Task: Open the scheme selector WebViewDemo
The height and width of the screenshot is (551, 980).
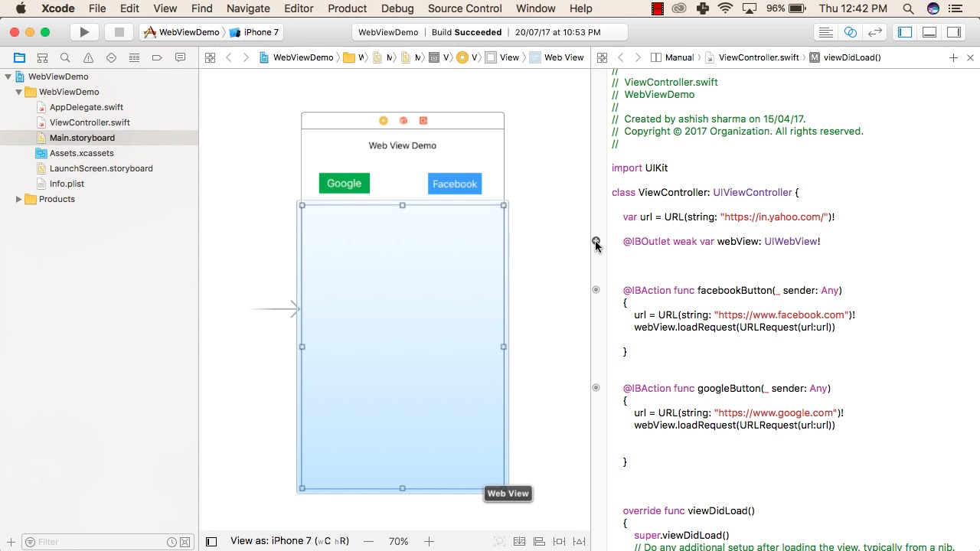Action: coord(182,32)
